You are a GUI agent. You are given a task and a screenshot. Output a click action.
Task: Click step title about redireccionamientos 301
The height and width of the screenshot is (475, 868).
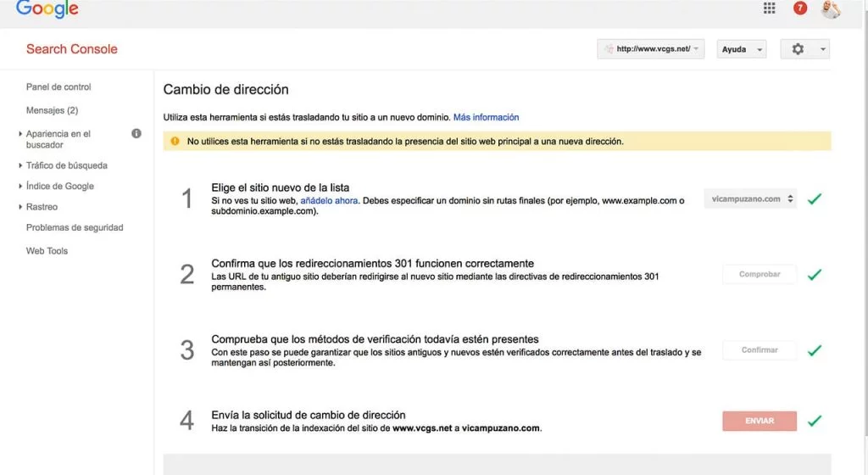pos(373,264)
